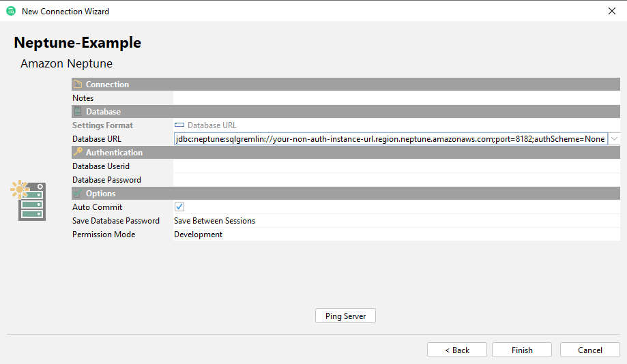Open the Save Database Password value list
The height and width of the screenshot is (364, 627).
396,221
